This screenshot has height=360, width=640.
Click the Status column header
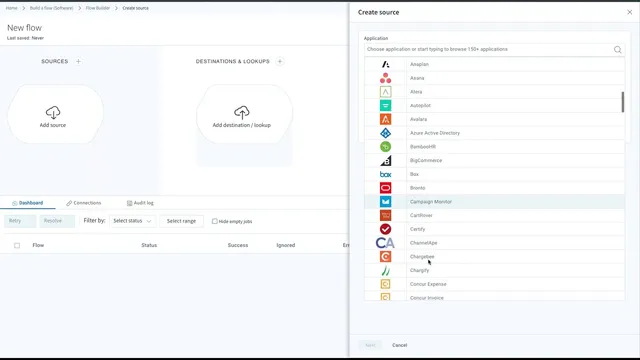149,245
